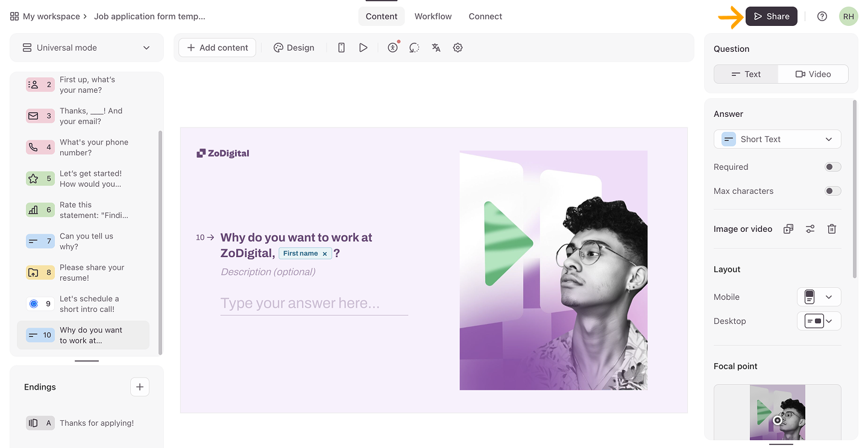Select question 2 contact info icon
The height and width of the screenshot is (448, 868).
[40, 85]
